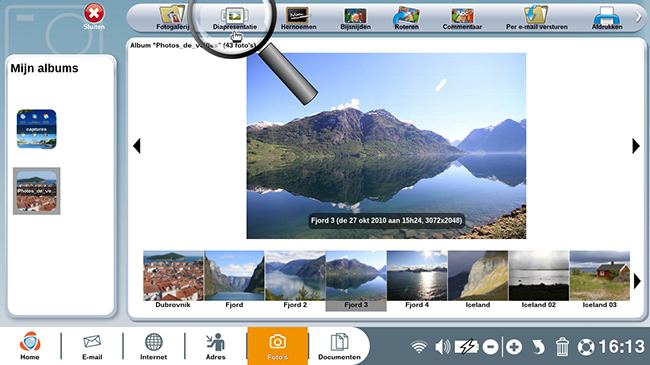Viewport: 650px width, 365px height.
Task: Select the Dubrovnik thumbnail
Action: [x=173, y=280]
